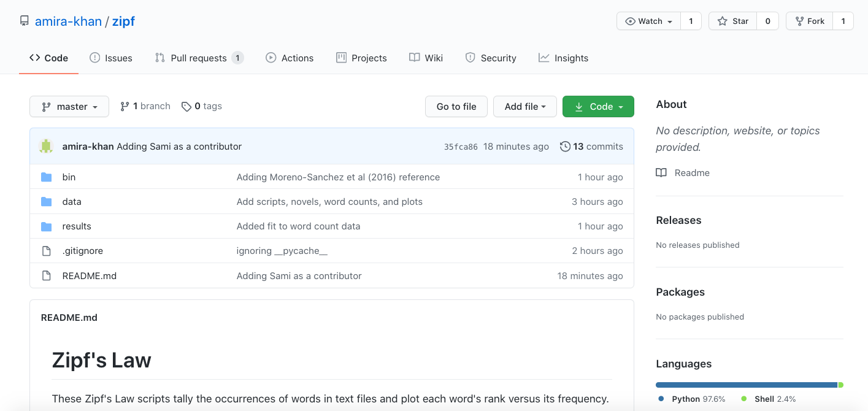The image size is (868, 411).
Task: Open the Insights tab
Action: pyautogui.click(x=563, y=58)
